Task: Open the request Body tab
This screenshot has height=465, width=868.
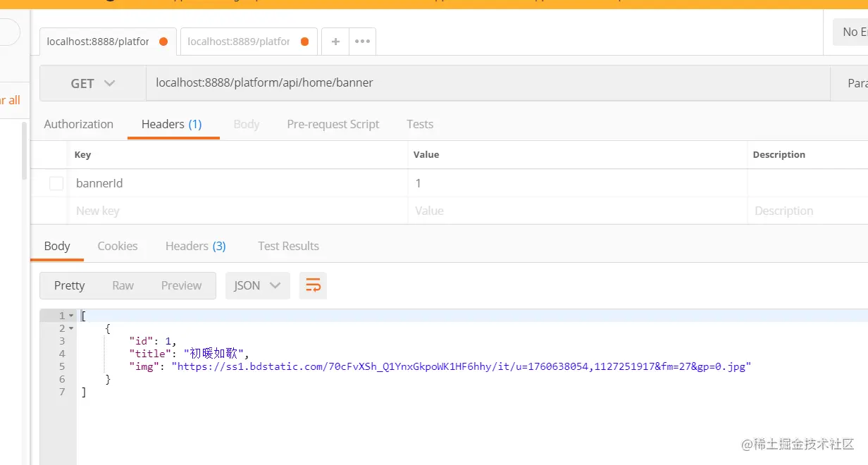Action: pyautogui.click(x=247, y=124)
